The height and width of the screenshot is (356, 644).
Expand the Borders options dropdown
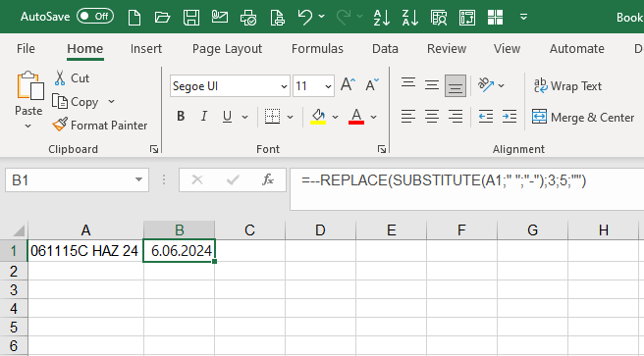click(291, 117)
